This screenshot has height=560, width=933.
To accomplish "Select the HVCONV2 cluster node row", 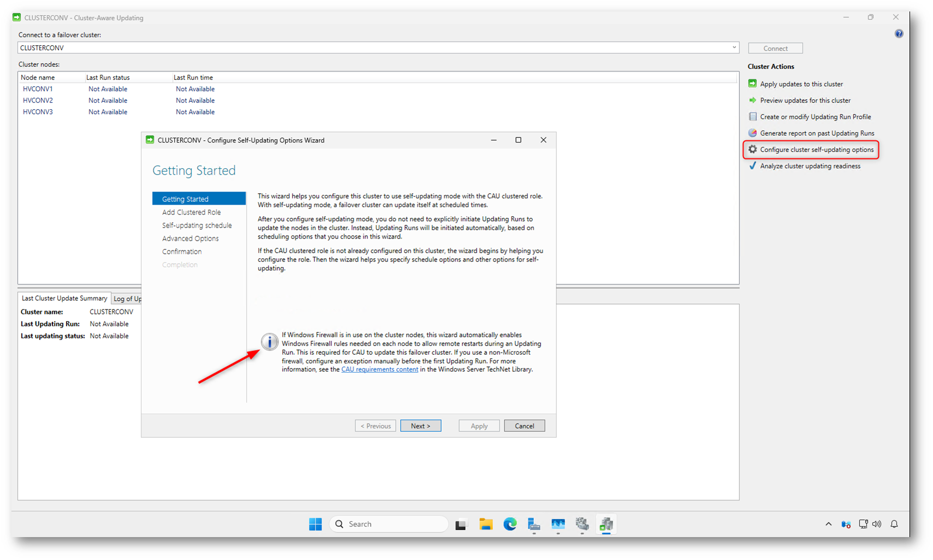I will (x=38, y=100).
